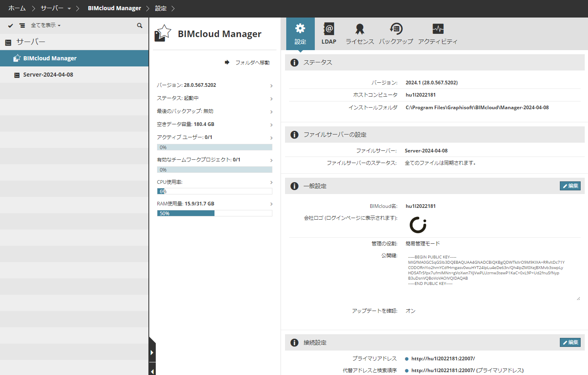588x375 pixels.
Task: Click the チームワークプロジェクト 0% progress bar
Action: tap(214, 170)
